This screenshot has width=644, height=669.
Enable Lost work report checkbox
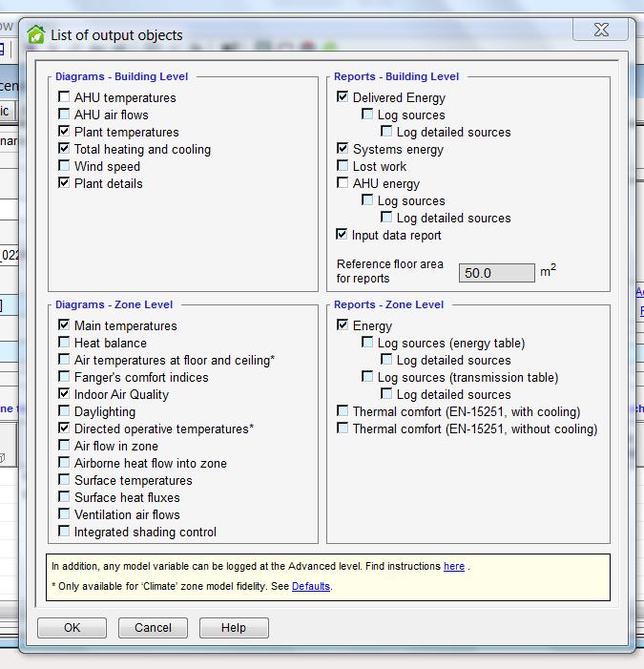coord(343,165)
